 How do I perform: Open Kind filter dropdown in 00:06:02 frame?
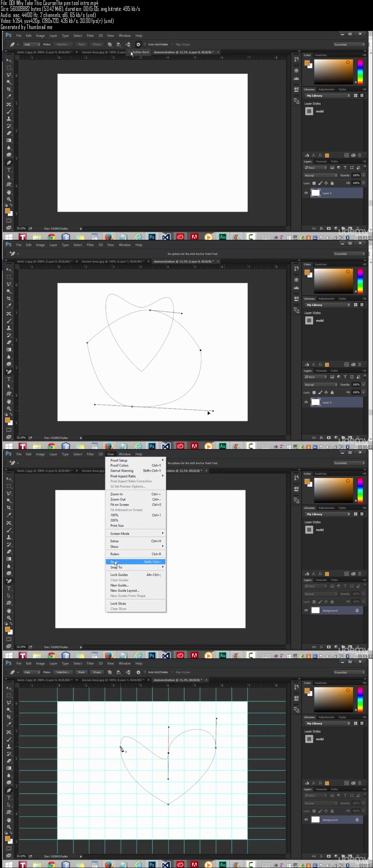[x=315, y=377]
